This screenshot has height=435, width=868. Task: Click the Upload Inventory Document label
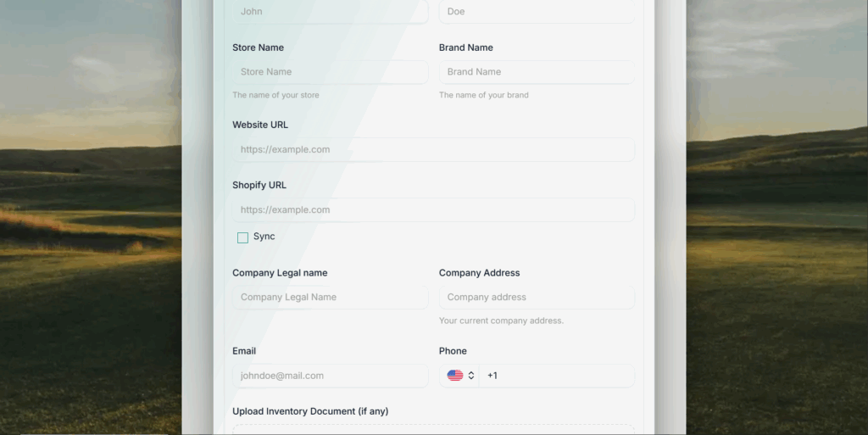(x=310, y=411)
